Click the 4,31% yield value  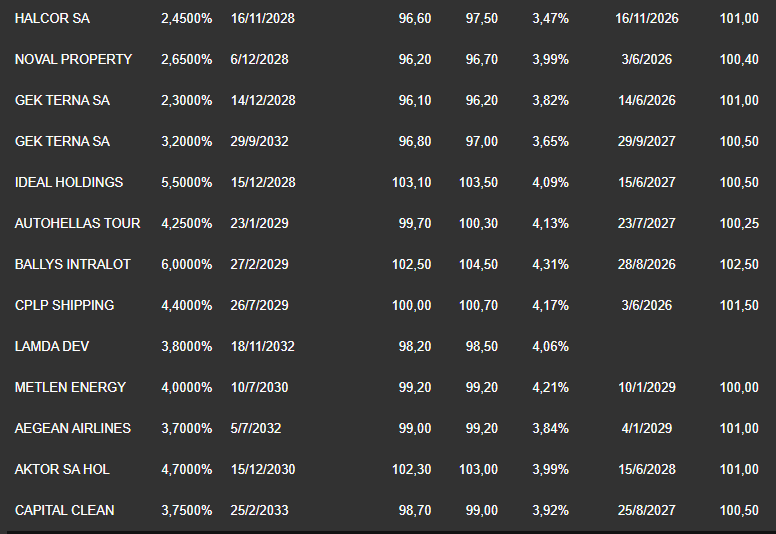click(550, 265)
